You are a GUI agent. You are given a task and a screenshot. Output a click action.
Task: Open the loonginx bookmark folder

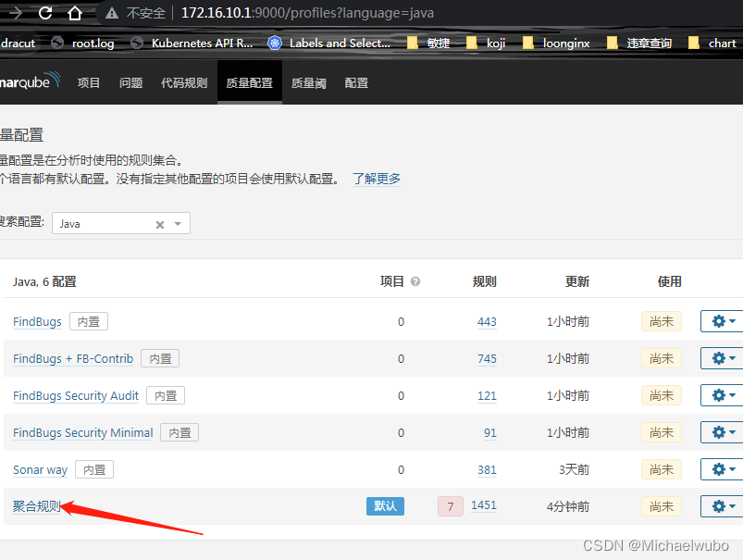(556, 44)
